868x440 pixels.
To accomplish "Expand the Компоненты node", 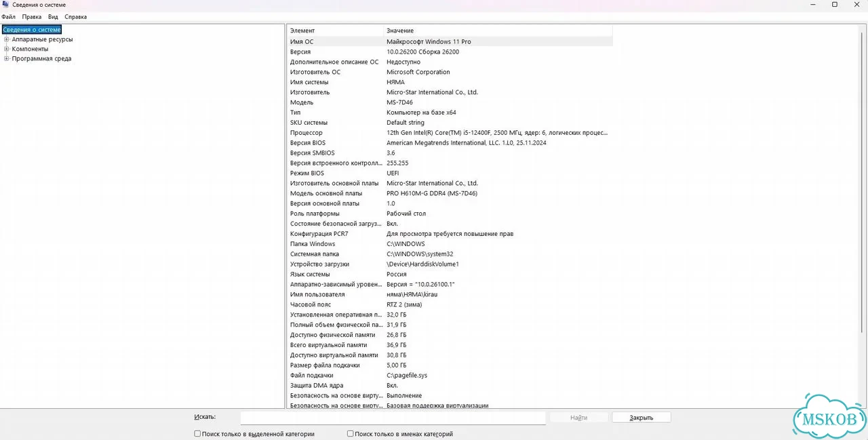I will [7, 49].
